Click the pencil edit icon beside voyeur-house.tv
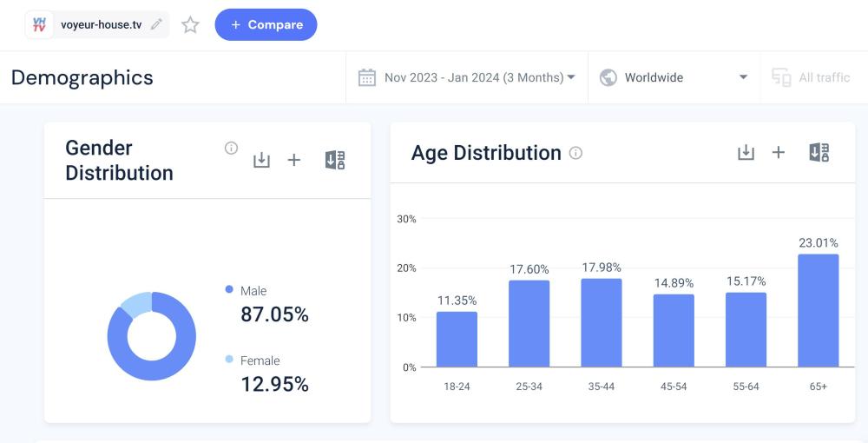This screenshot has height=443, width=868. click(x=156, y=24)
